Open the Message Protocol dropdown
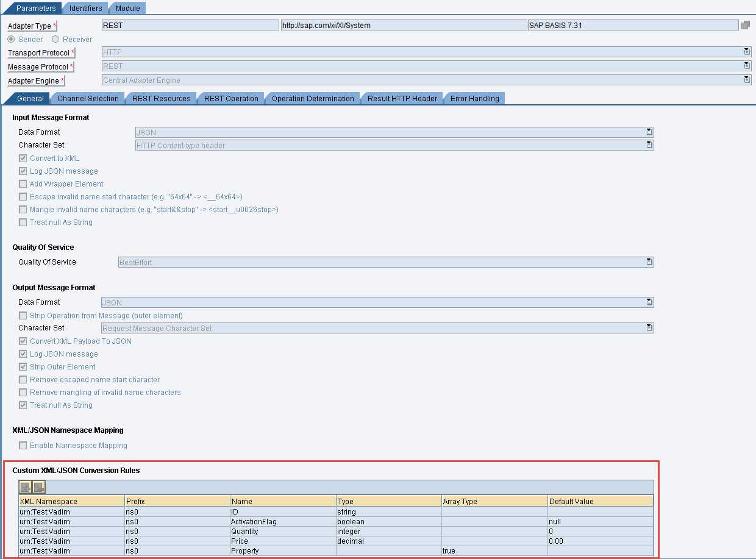 point(746,65)
